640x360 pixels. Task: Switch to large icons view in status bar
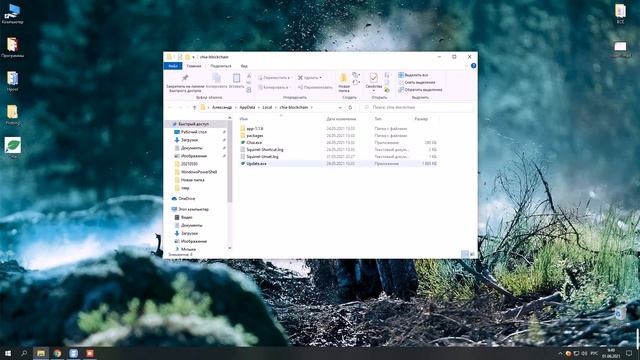[472, 254]
